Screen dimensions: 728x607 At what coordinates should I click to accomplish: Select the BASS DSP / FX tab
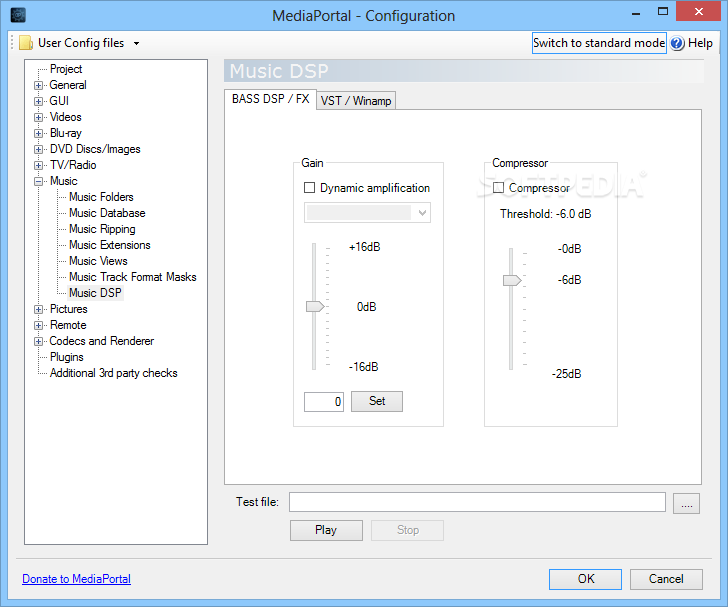[x=271, y=99]
